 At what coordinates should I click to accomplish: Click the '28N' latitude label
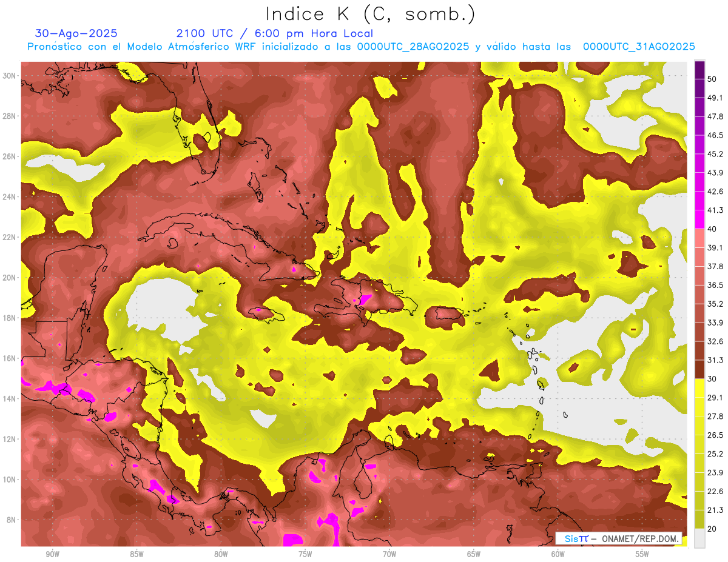click(x=10, y=116)
